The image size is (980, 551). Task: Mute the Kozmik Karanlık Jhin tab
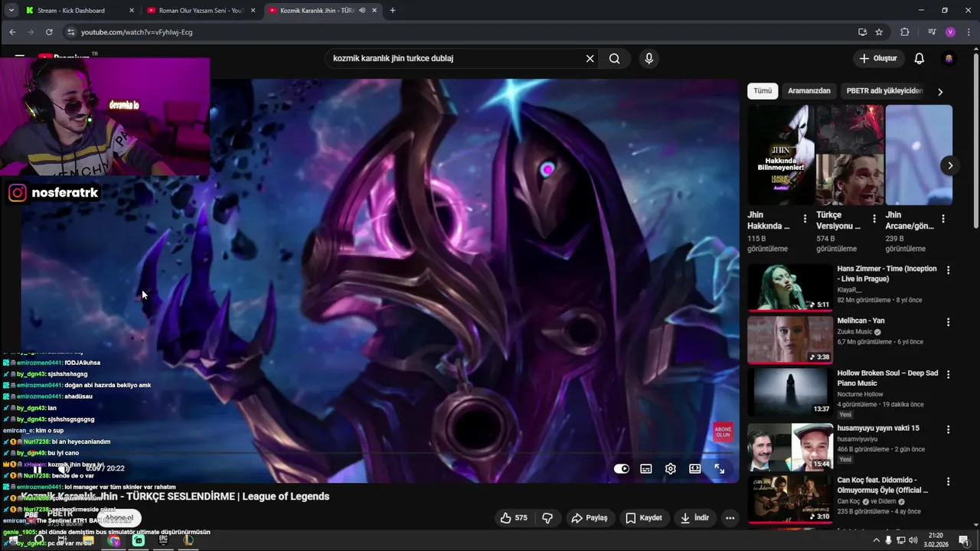362,11
